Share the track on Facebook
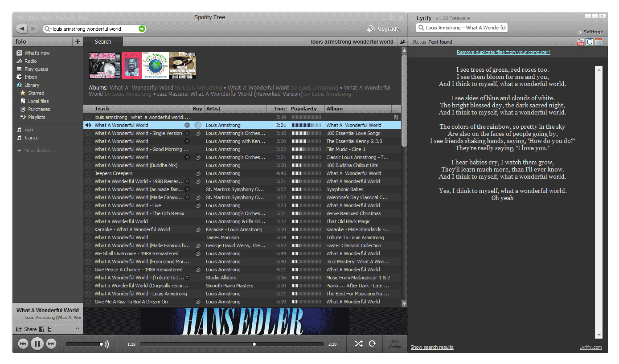This screenshot has height=364, width=619. [x=41, y=329]
